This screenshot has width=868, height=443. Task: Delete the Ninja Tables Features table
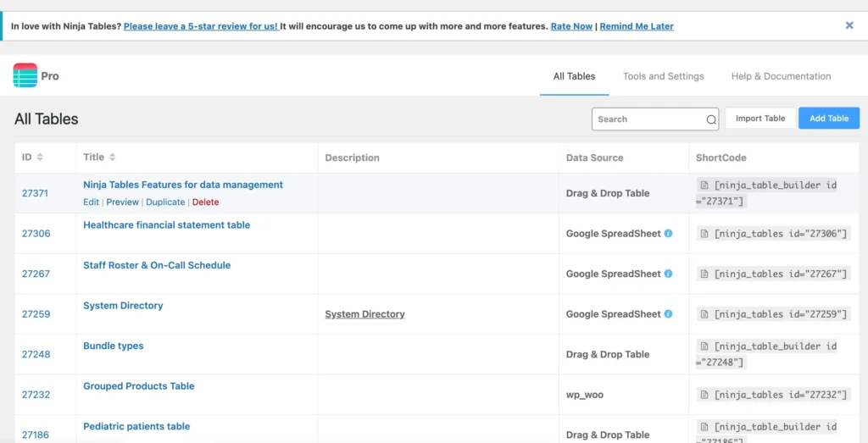coord(205,202)
